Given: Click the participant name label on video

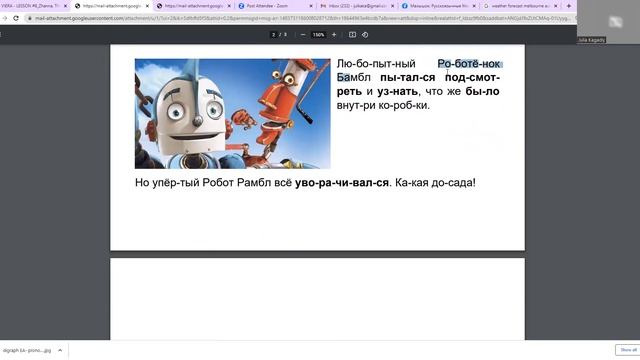Looking at the screenshot, I should point(591,40).
